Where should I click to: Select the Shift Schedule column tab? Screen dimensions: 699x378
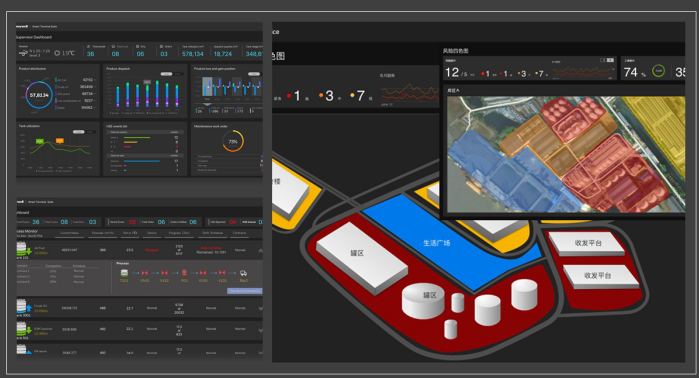click(213, 233)
